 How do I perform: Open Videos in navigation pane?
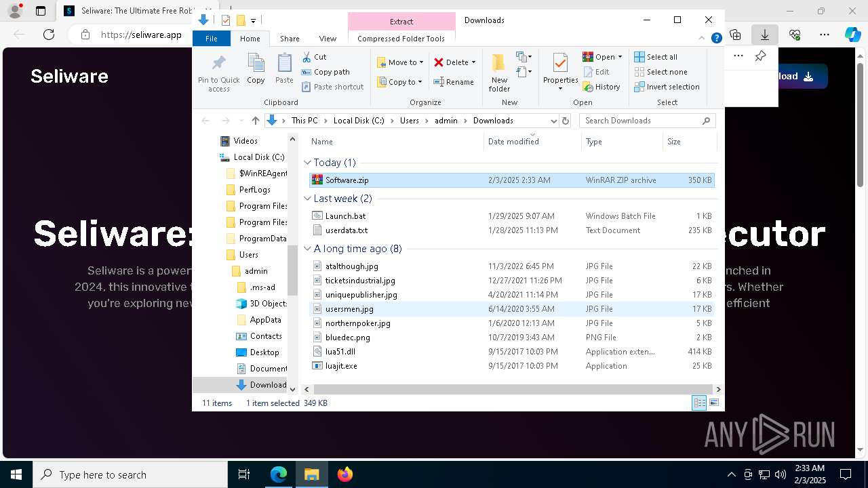[245, 141]
